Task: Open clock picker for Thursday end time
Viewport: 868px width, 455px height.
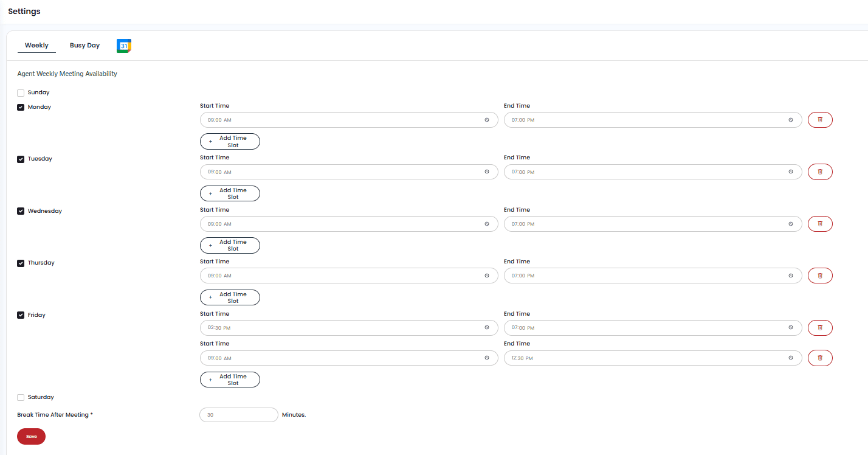Action: 791,276
